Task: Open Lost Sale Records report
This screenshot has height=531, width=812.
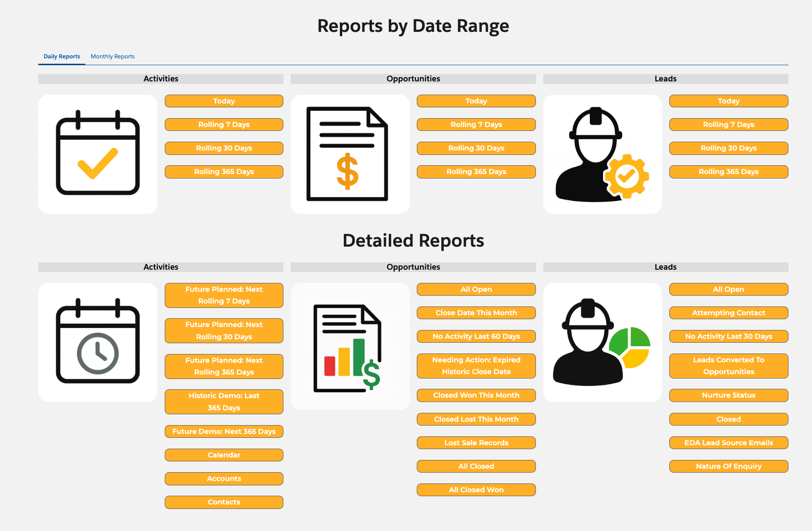Action: [x=476, y=443]
